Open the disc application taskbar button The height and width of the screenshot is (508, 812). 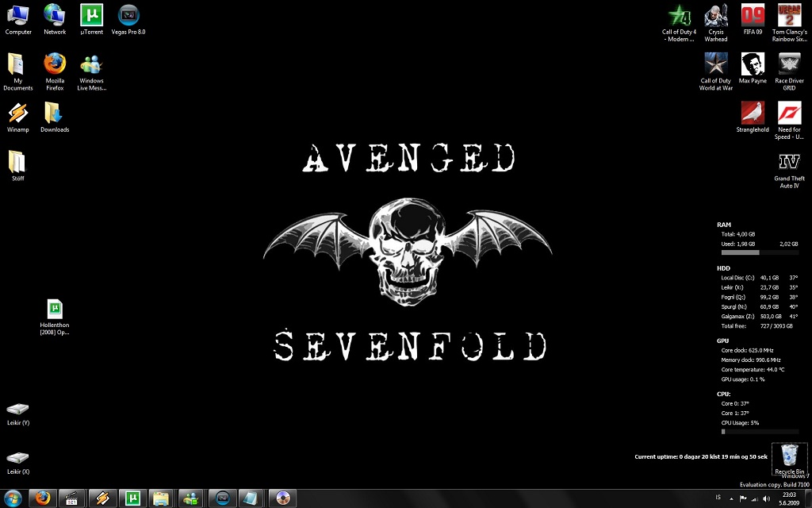tap(283, 498)
